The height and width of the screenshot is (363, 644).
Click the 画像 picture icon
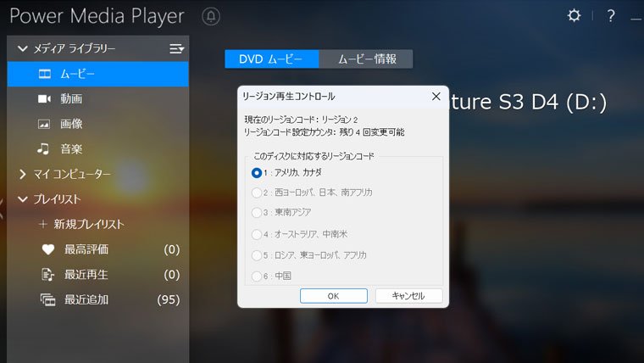pyautogui.click(x=44, y=124)
